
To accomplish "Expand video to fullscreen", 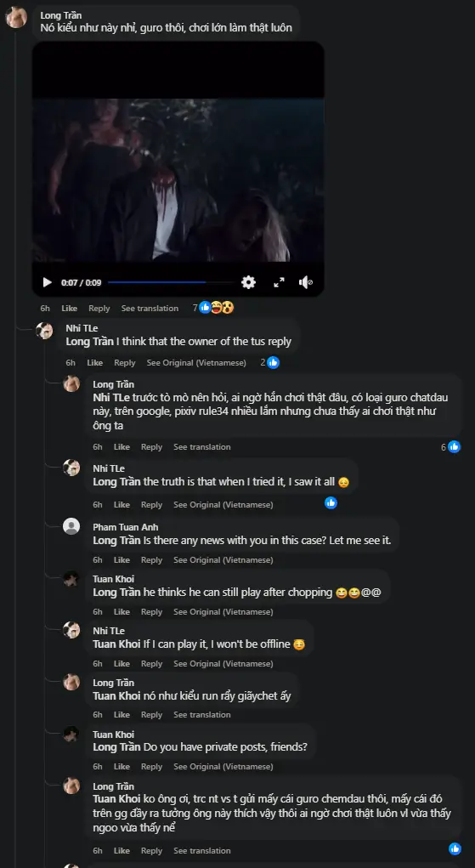I will click(x=279, y=282).
